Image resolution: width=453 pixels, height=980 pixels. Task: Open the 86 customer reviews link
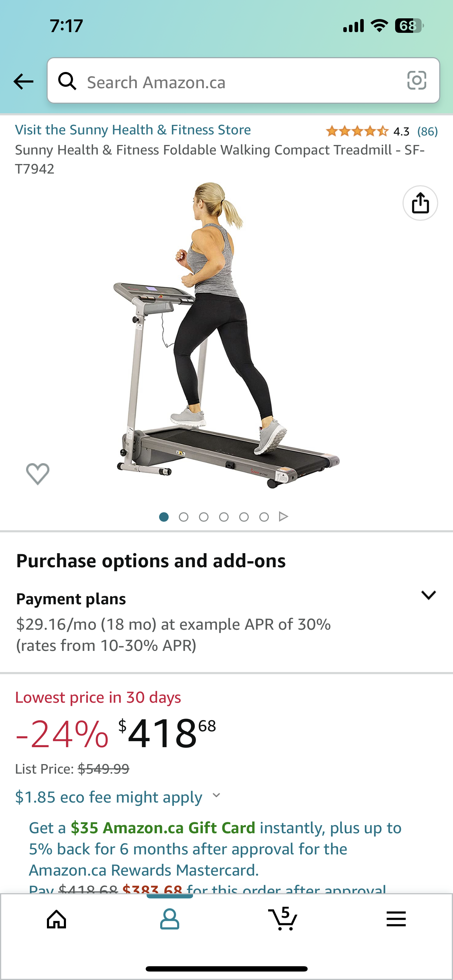pos(428,131)
